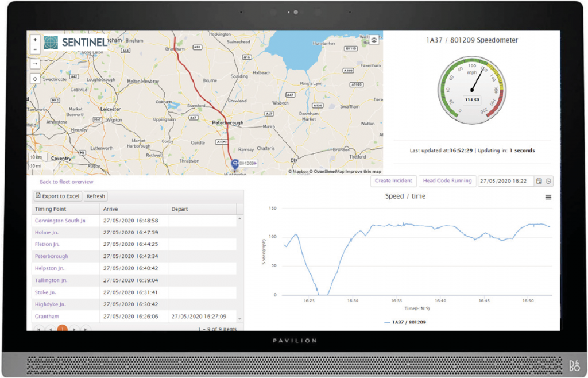
Task: Click train marker 801209 on the map
Action: click(234, 164)
